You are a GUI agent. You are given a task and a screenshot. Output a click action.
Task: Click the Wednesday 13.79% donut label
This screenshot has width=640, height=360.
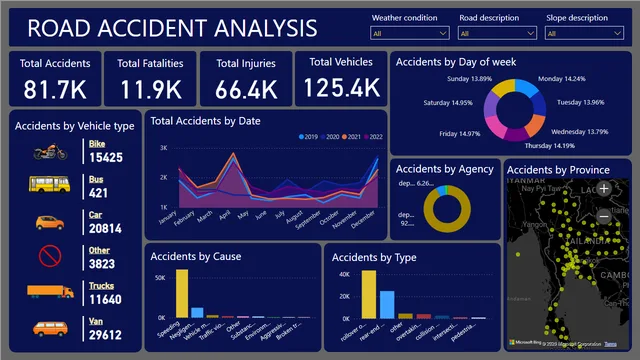coord(580,132)
